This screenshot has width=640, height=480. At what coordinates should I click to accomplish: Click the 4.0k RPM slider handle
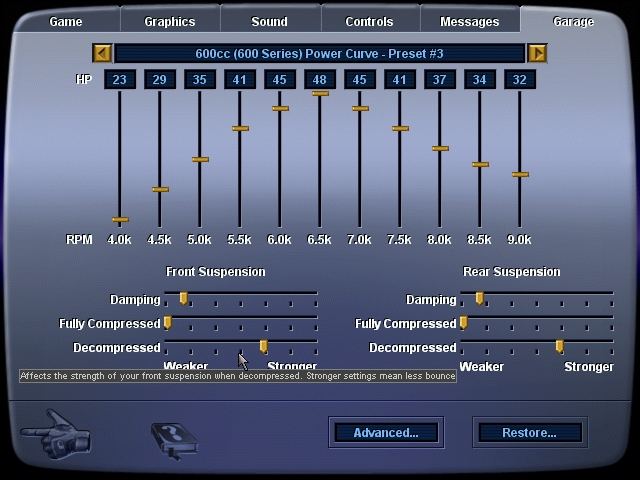click(120, 219)
